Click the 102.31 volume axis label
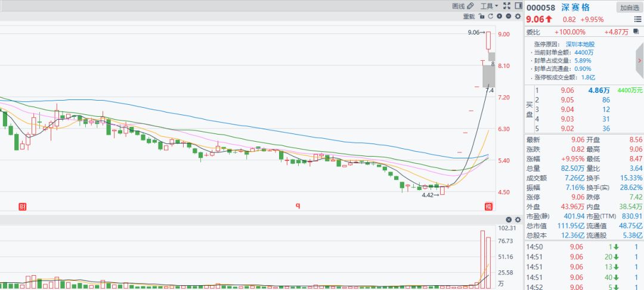This screenshot has height=290, width=644. pyautogui.click(x=507, y=228)
